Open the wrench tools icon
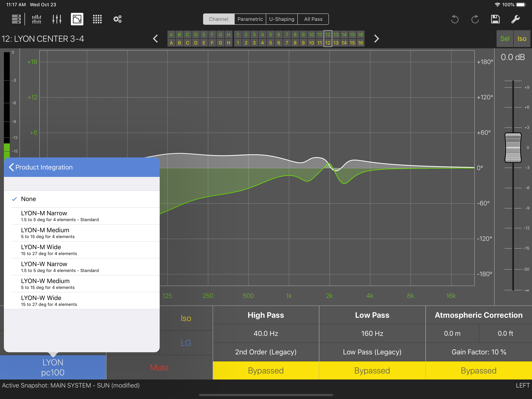This screenshot has height=399, width=532. (x=515, y=19)
